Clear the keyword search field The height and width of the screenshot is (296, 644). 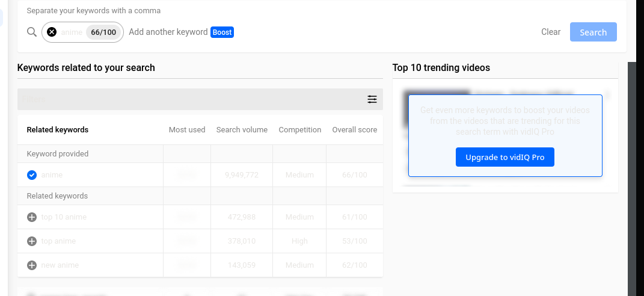[551, 32]
